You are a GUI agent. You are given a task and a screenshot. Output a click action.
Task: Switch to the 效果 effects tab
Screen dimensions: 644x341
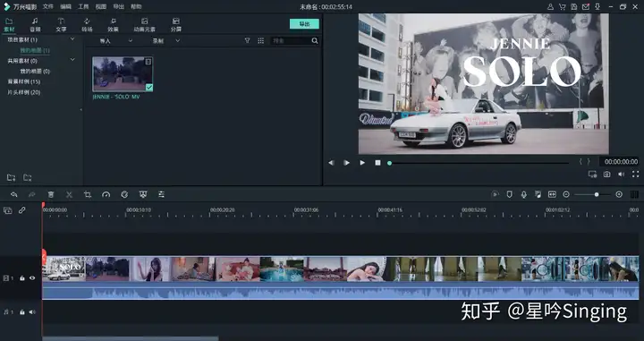[x=113, y=25]
